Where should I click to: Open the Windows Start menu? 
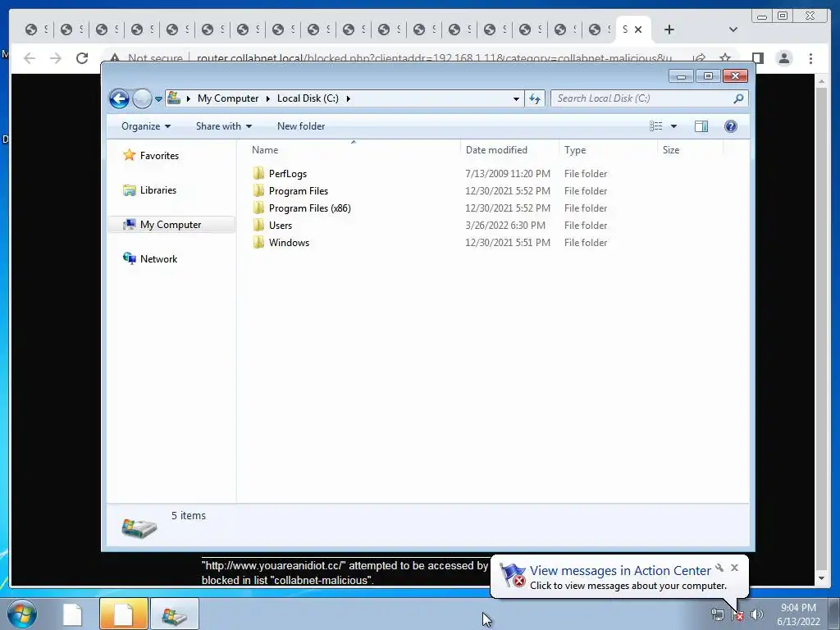(22, 614)
